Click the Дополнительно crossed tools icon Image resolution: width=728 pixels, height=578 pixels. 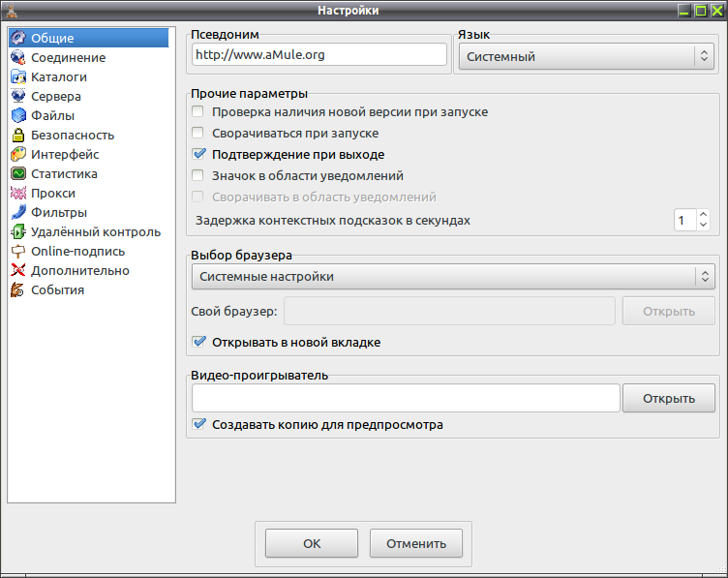pos(18,270)
